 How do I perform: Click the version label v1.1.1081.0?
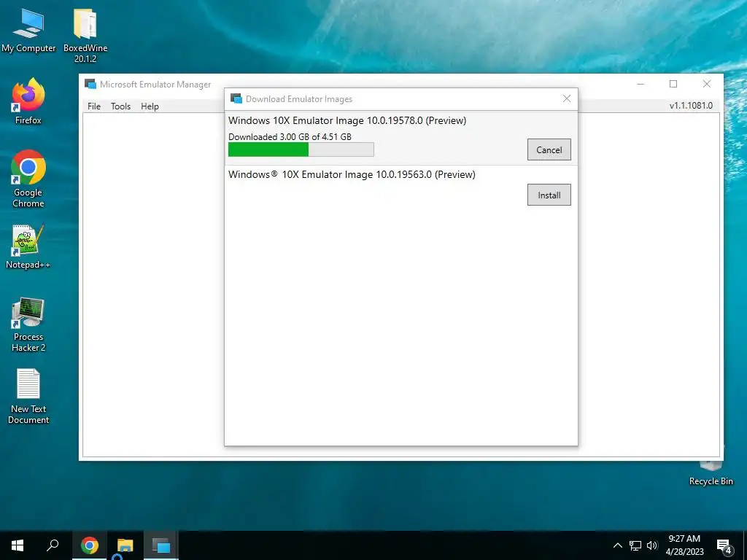click(691, 105)
